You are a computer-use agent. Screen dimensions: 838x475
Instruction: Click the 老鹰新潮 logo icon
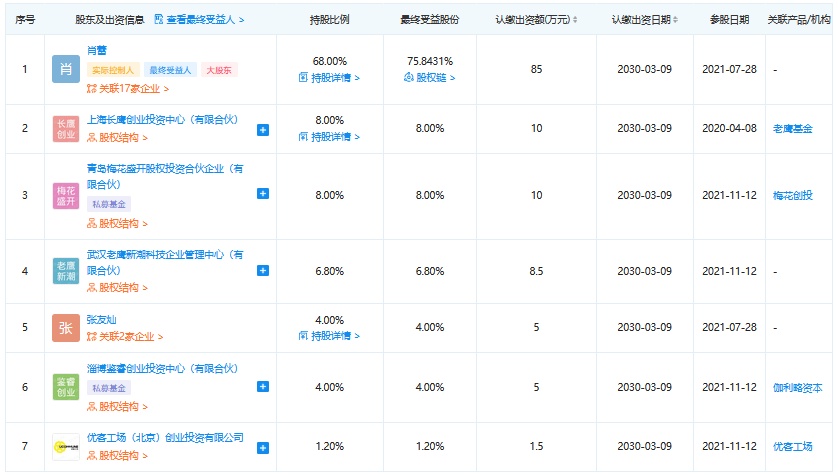66,271
